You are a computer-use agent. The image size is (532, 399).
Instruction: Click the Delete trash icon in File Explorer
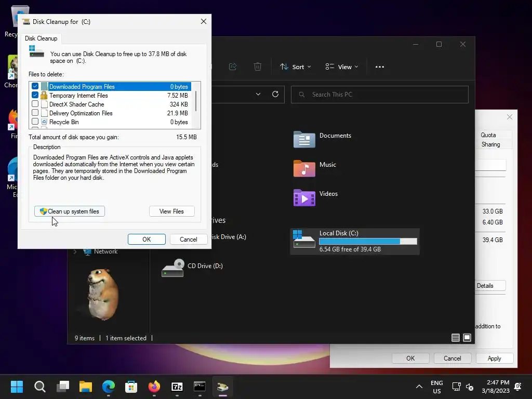pos(258,67)
